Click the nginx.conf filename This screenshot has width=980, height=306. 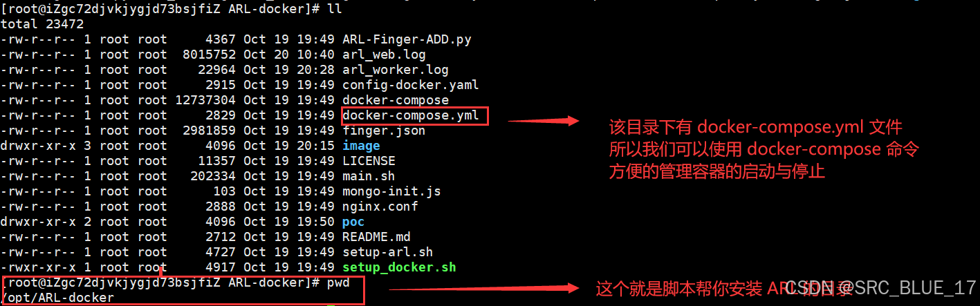(x=380, y=207)
